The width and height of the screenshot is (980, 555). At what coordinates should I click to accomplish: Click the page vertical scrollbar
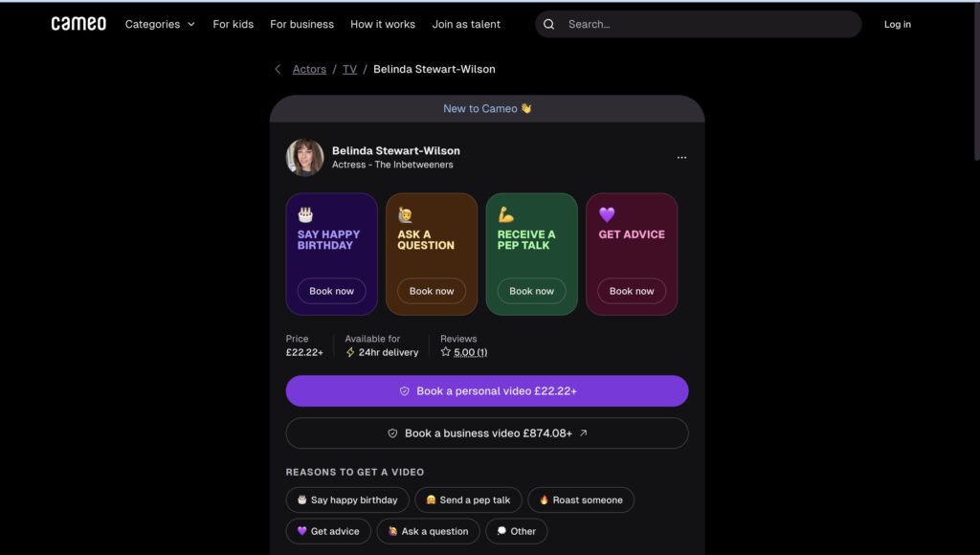977,81
